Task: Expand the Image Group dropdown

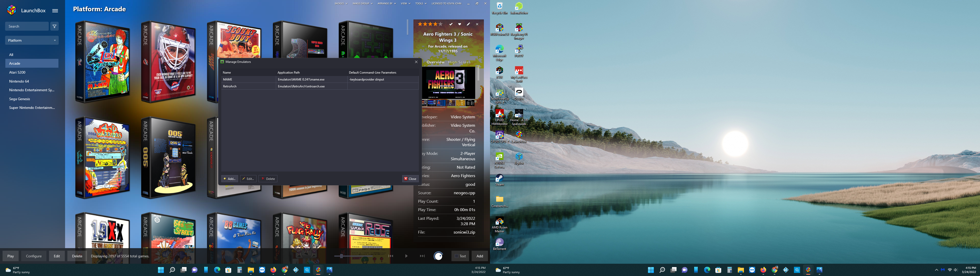Action: click(363, 3)
